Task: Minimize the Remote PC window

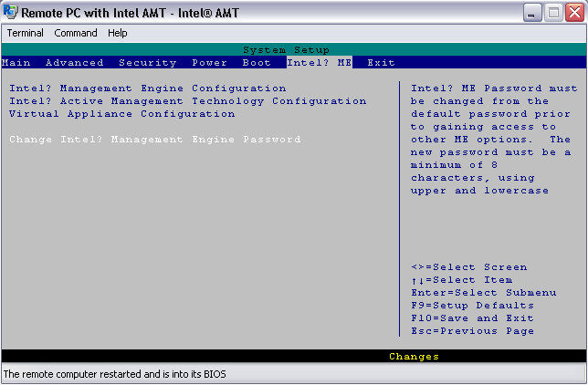Action: coord(534,13)
